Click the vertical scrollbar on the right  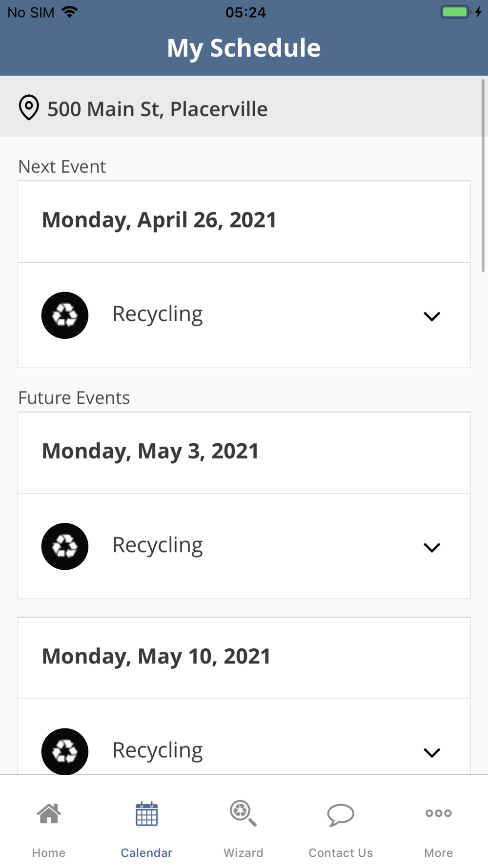[x=483, y=176]
